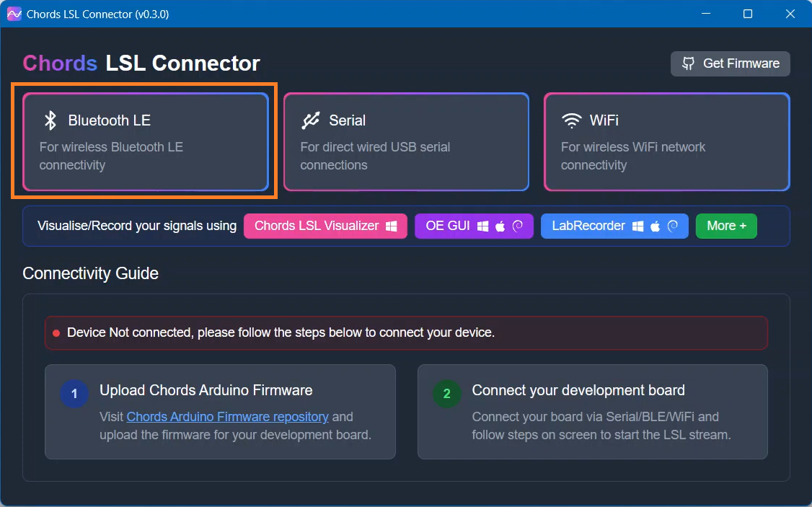The width and height of the screenshot is (812, 507).
Task: Click the blue step 1 number badge
Action: (x=74, y=394)
